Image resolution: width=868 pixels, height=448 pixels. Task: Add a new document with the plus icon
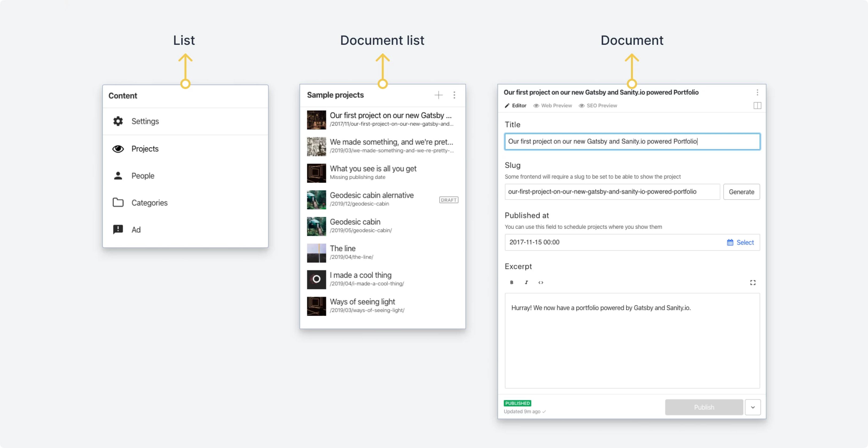(438, 95)
